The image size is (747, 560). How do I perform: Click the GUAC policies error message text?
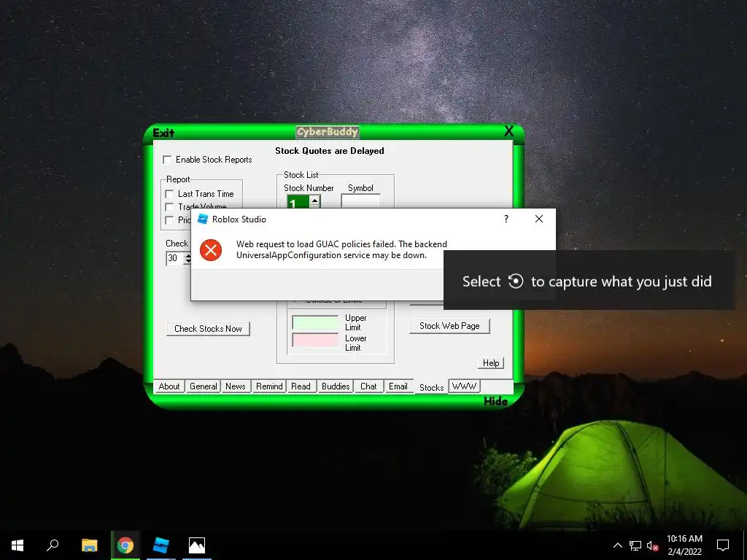coord(341,249)
